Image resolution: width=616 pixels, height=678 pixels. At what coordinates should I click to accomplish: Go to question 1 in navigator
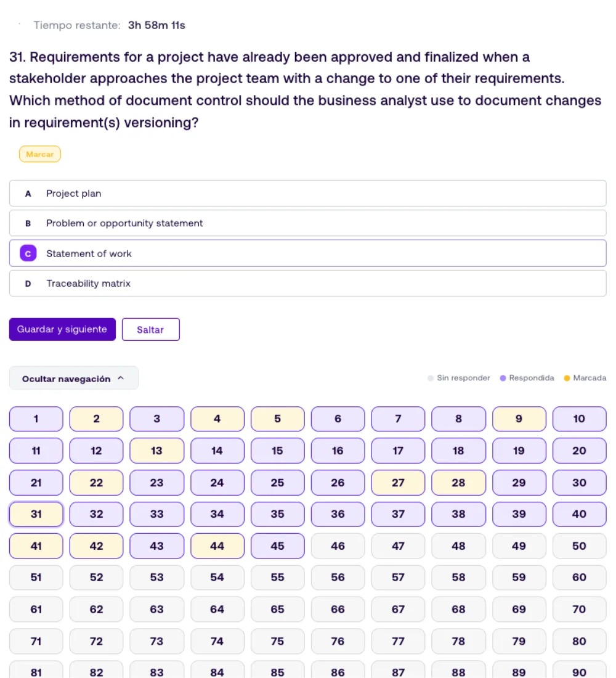tap(36, 419)
